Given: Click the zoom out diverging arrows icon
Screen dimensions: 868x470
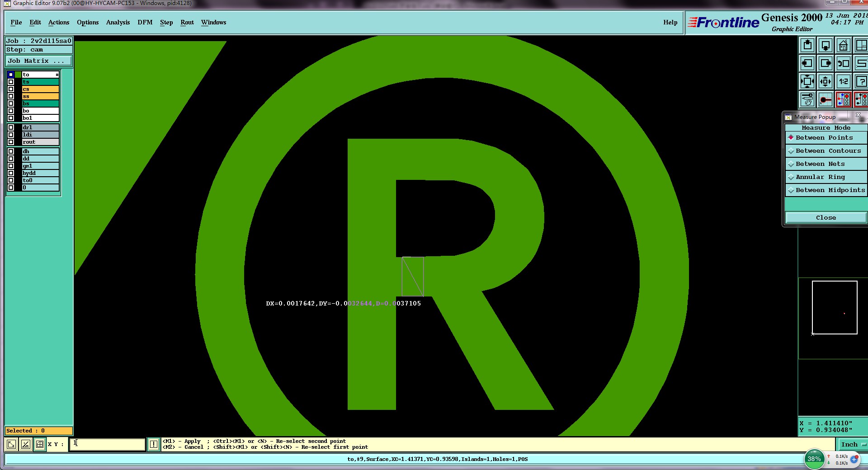Looking at the screenshot, I should point(826,81).
